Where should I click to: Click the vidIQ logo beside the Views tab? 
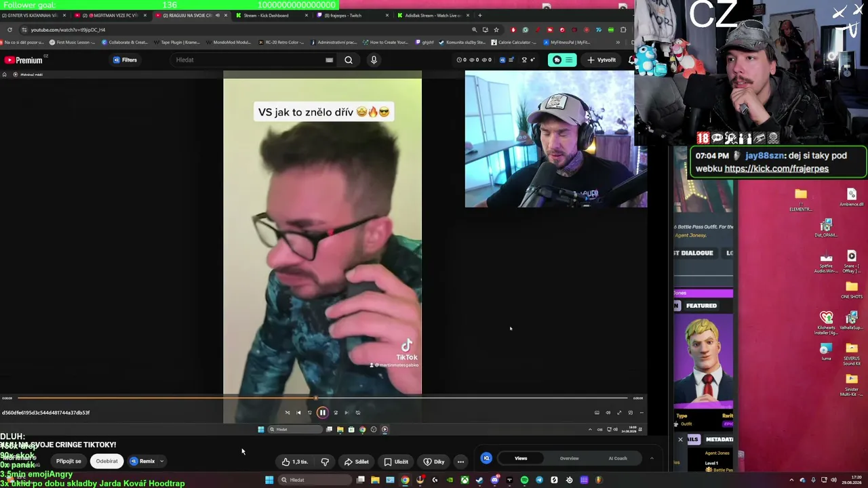click(486, 458)
